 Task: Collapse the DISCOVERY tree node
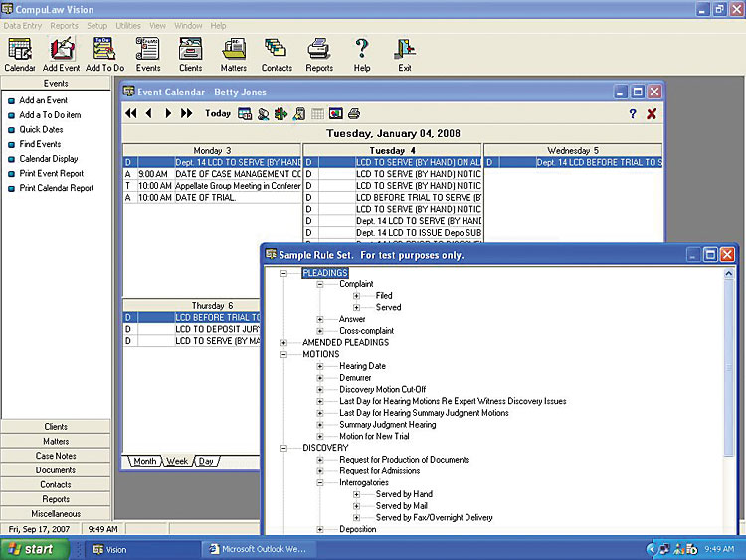pos(284,448)
